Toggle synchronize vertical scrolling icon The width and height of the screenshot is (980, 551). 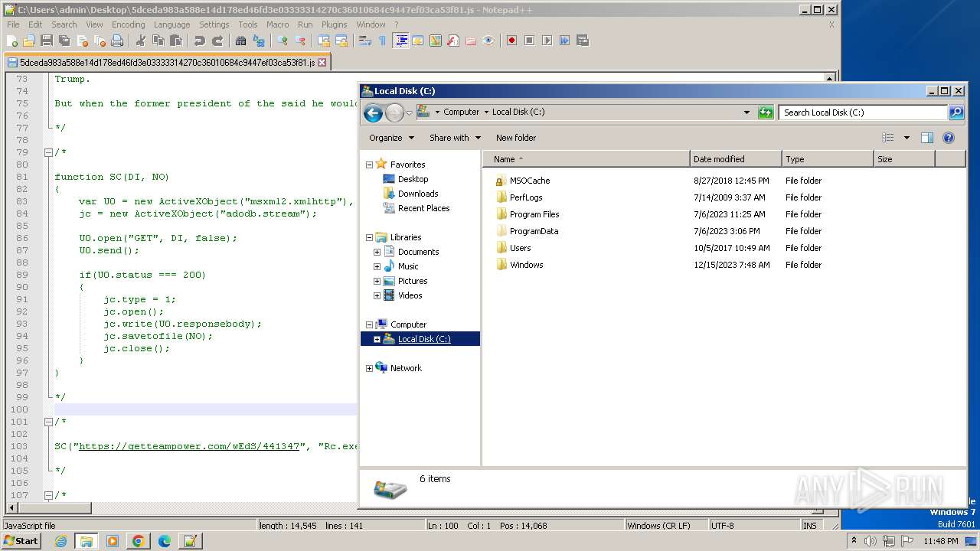click(x=323, y=41)
